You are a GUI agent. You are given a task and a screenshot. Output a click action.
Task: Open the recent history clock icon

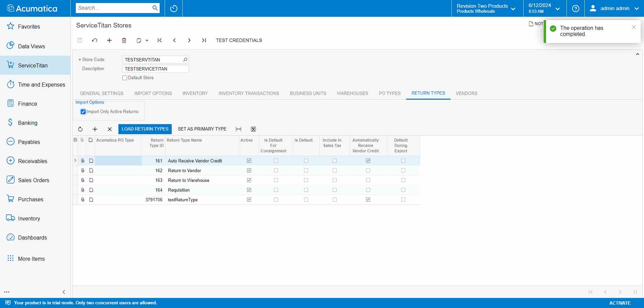point(174,8)
